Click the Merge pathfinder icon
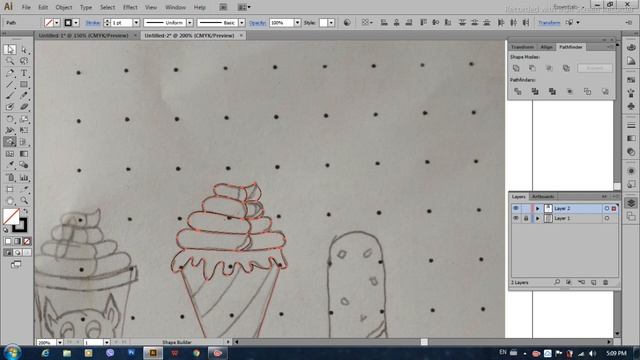This screenshot has width=640, height=360. (x=552, y=91)
